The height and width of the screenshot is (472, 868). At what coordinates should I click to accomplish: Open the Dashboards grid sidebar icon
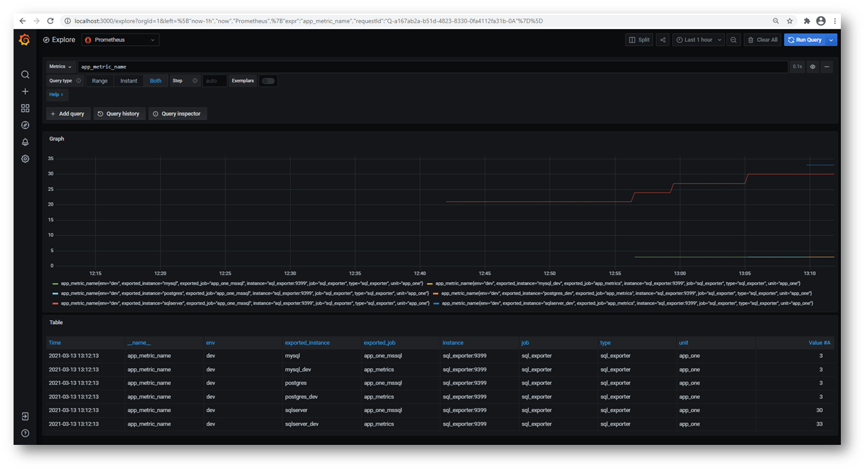(25, 108)
